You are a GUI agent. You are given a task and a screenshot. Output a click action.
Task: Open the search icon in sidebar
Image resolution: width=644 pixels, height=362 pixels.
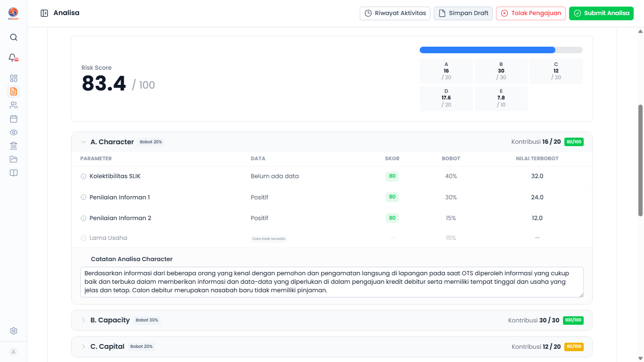(x=14, y=37)
